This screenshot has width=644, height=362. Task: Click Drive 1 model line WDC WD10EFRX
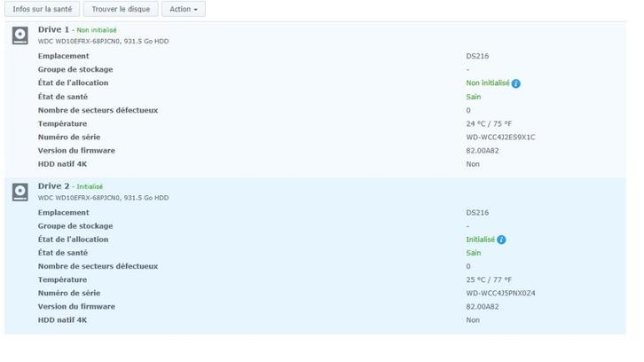[x=103, y=42]
